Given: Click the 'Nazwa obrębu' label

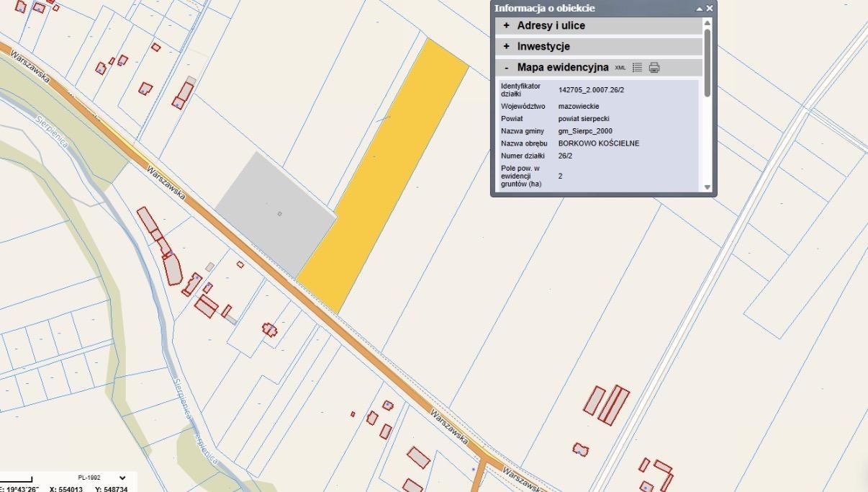Looking at the screenshot, I should click(x=524, y=143).
